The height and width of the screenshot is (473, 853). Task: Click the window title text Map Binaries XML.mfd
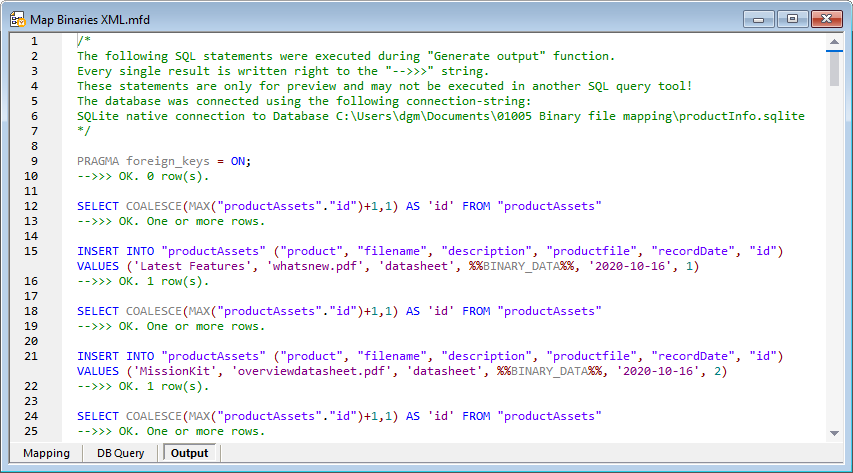[x=92, y=18]
